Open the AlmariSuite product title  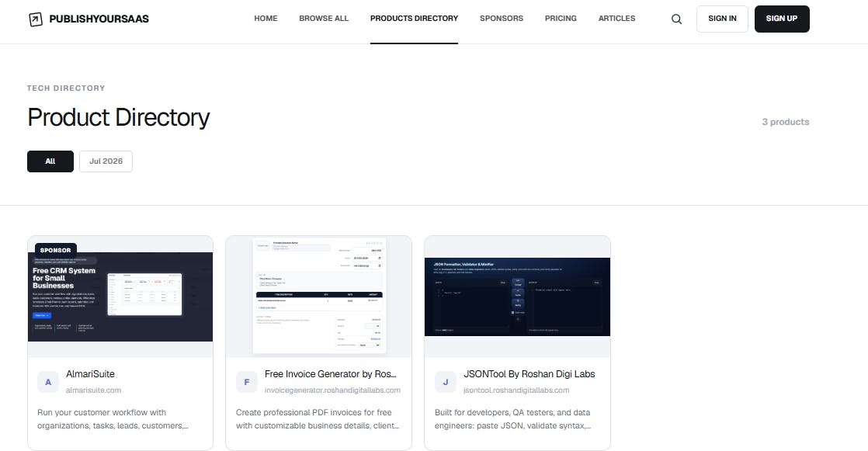pos(90,374)
